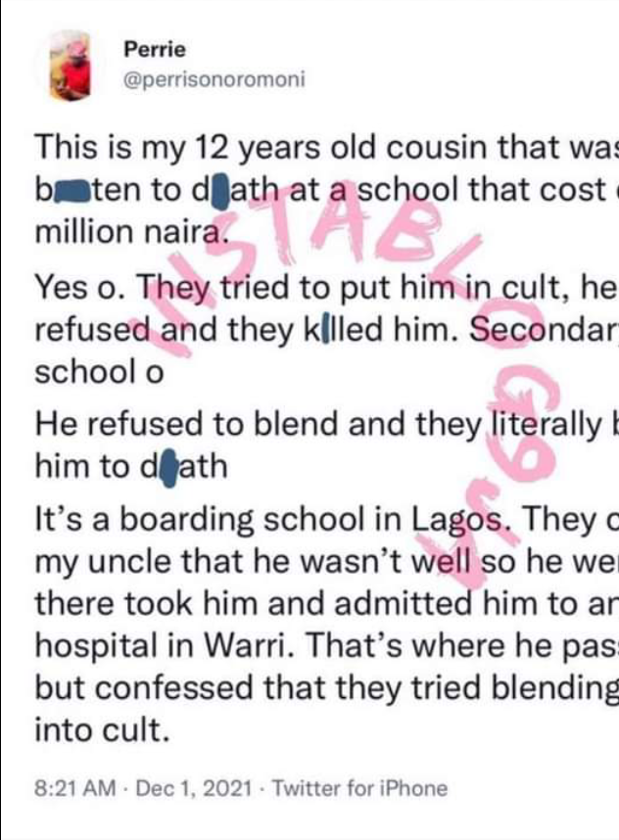Click the "hospital in Warri" line

pyautogui.click(x=327, y=645)
